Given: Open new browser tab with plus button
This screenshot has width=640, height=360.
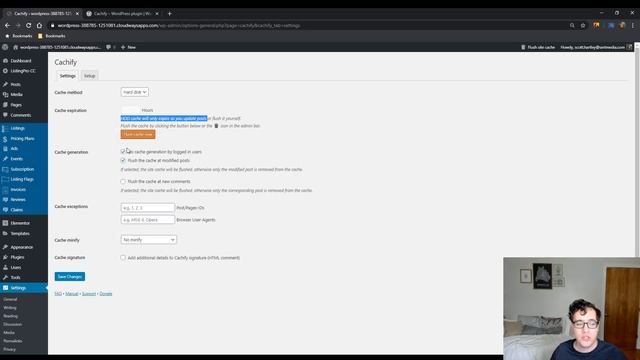Looking at the screenshot, I should pos(169,13).
